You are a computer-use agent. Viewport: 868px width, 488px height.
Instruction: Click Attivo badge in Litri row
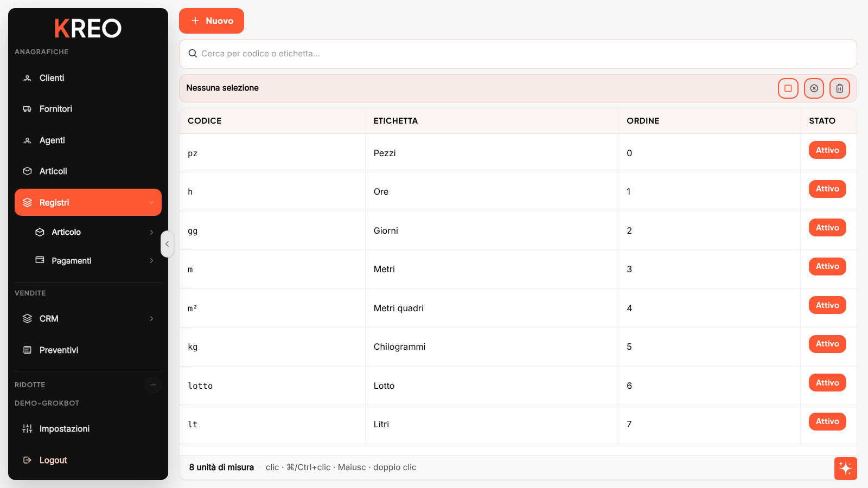(x=827, y=421)
